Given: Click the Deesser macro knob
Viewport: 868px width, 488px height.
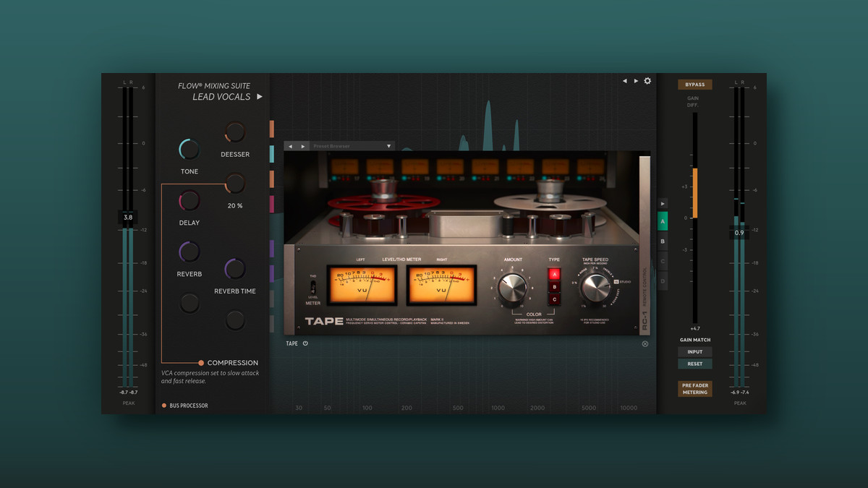Looking at the screenshot, I should [x=234, y=132].
